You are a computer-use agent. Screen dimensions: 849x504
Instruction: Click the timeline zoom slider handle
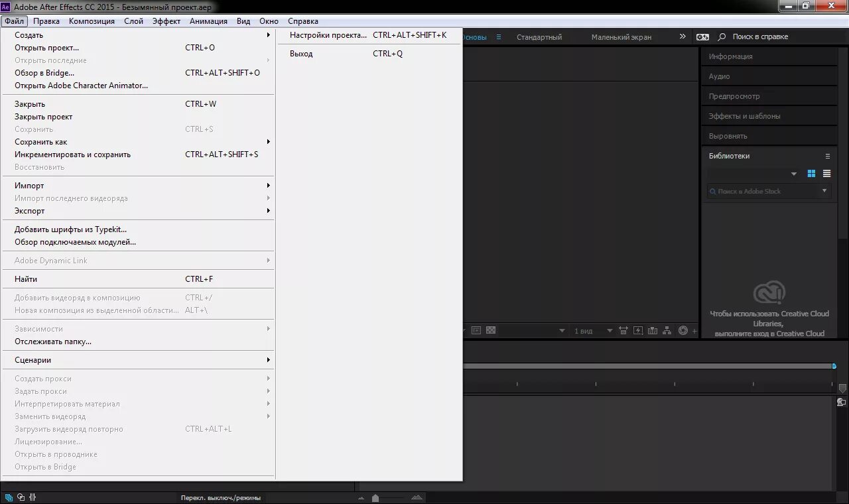tap(375, 498)
